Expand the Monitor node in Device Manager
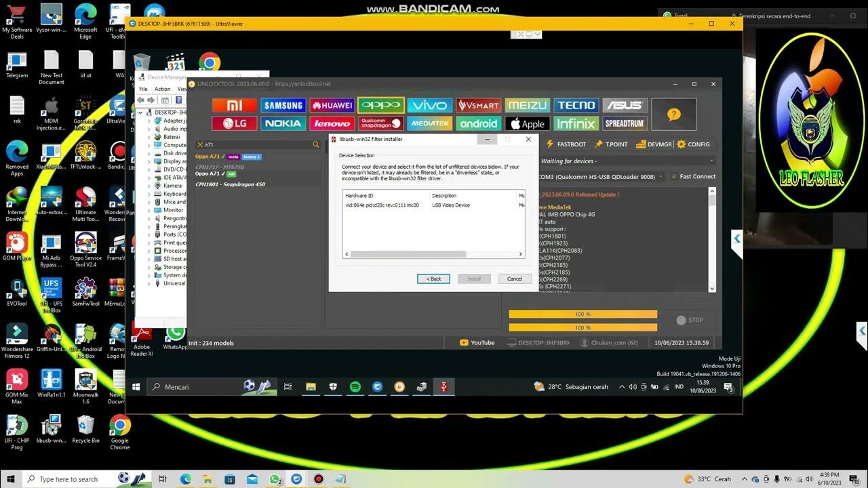Viewport: 868px width, 488px height. [x=149, y=210]
